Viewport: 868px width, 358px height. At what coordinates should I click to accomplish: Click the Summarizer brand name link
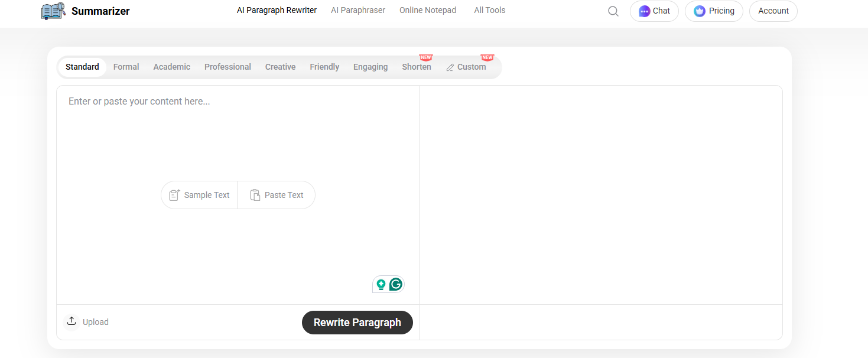click(x=100, y=11)
